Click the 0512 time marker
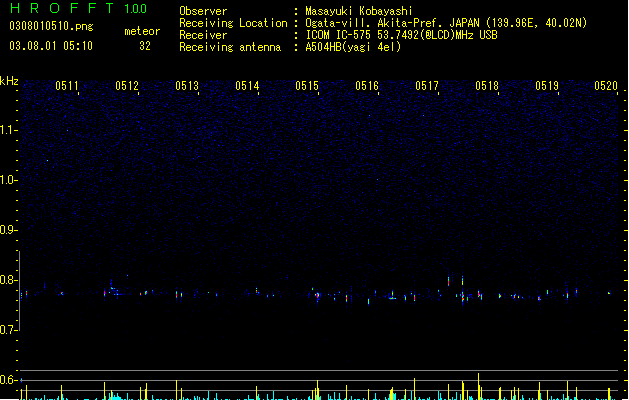The image size is (629, 400). [127, 86]
